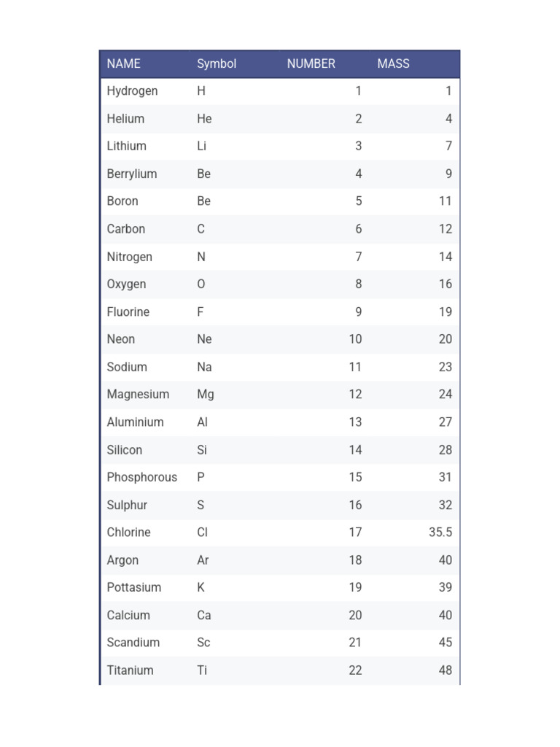Select the Oxygen name cell
560x747 pixels.
coord(126,284)
